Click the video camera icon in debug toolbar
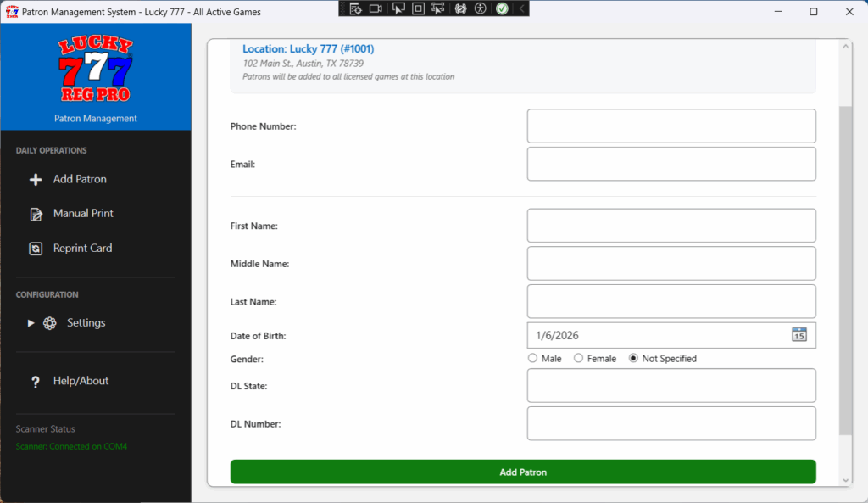This screenshot has width=868, height=503. [376, 8]
